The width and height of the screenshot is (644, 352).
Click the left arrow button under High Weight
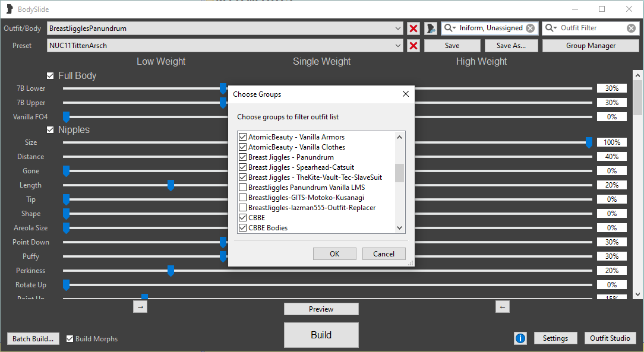(502, 307)
